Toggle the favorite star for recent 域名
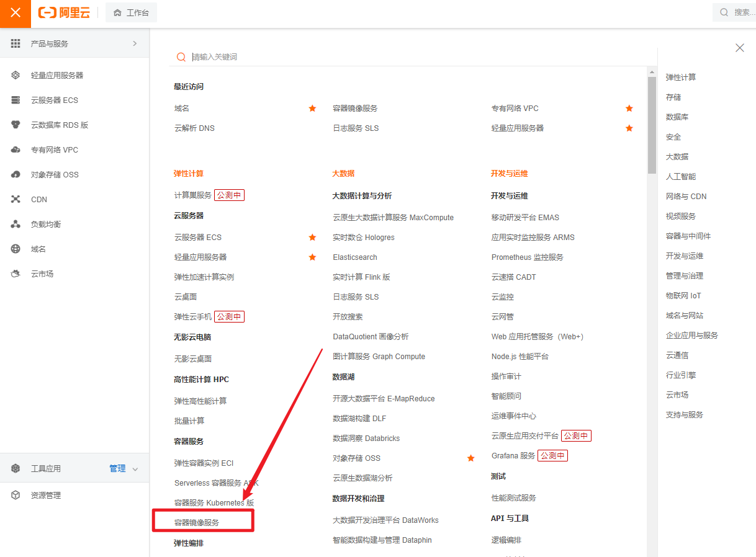Screen dimensions: 756x557 click(312, 108)
